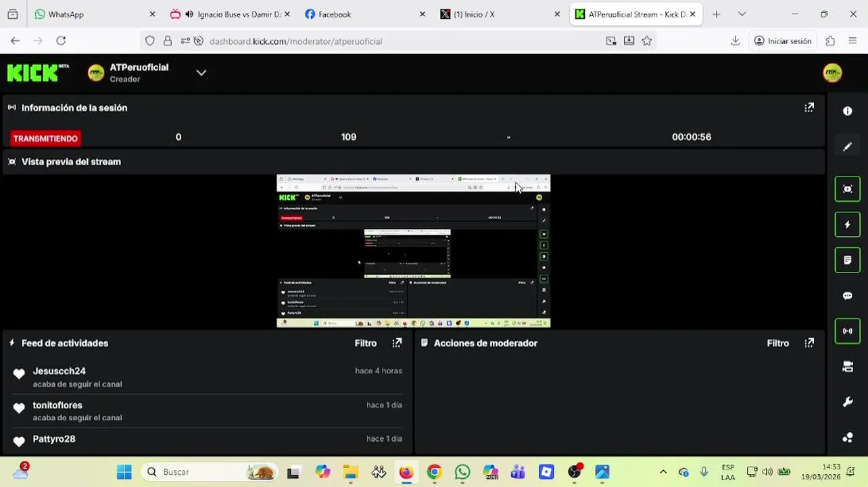Screen dimensions: 868x487
Task: Pop out the Feed de actividades panel
Action: (397, 343)
